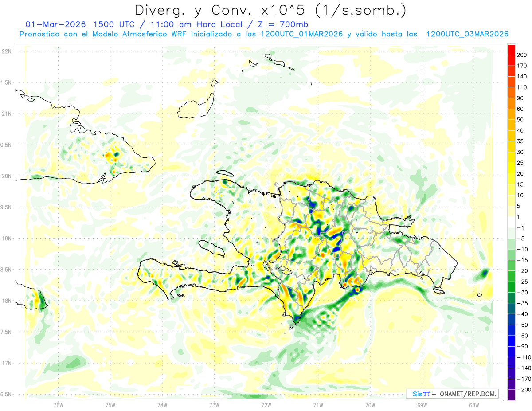
Task: Click the 18N latitude axis label
Action: click(6, 301)
